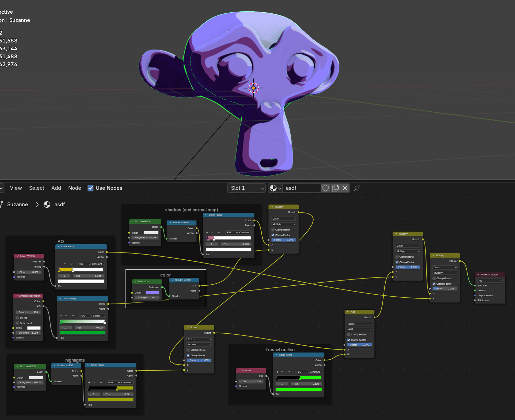
Task: Add a stop in the Pos 0.305 Color Ramp
Action: [x=60, y=264]
